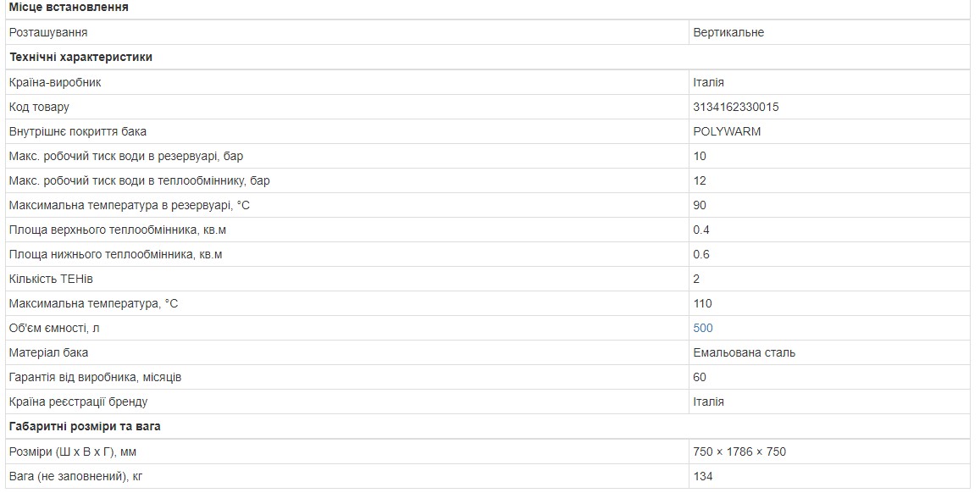The width and height of the screenshot is (980, 493).
Task: Click product code 3134162330015
Action: (735, 107)
